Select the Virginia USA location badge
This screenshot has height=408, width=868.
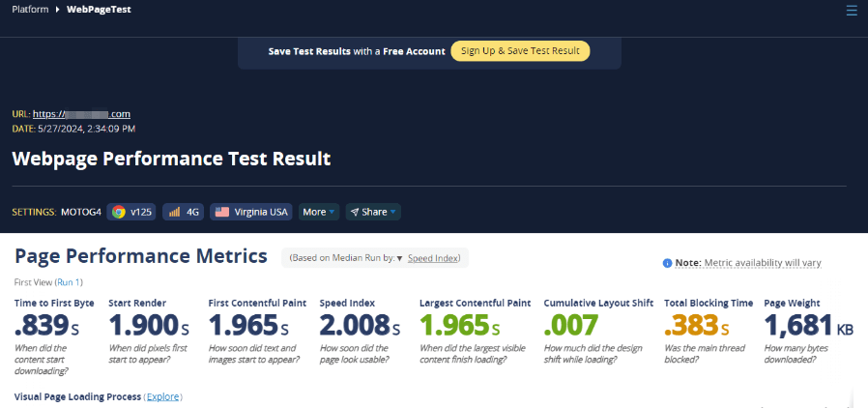251,212
